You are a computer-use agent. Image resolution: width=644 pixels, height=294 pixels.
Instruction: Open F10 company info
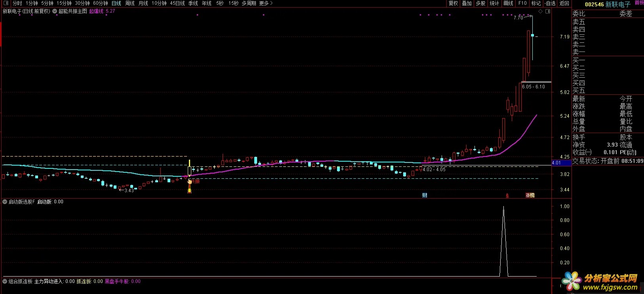click(x=522, y=3)
